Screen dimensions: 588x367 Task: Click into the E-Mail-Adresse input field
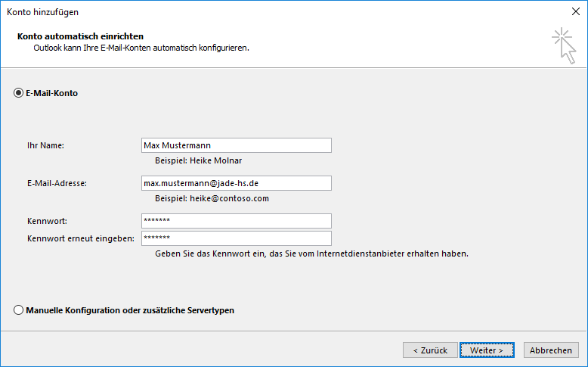pos(237,183)
